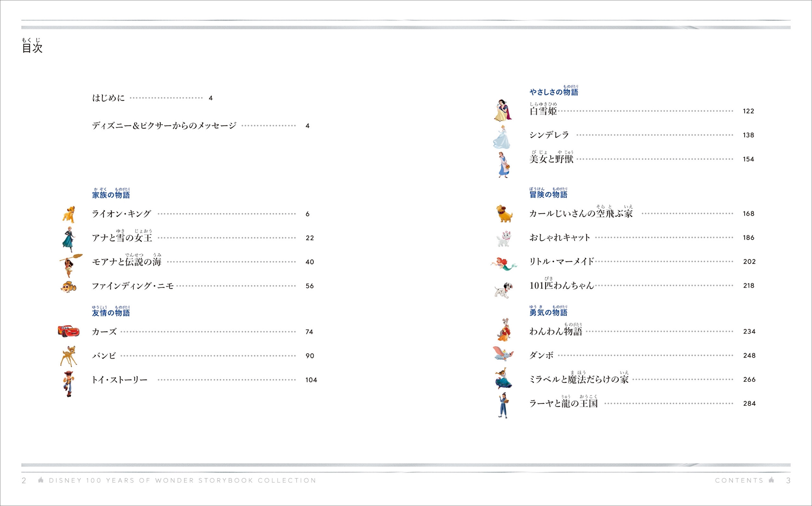Image resolution: width=812 pixels, height=506 pixels.
Task: Click the Bambi deer icon
Action: point(69,356)
